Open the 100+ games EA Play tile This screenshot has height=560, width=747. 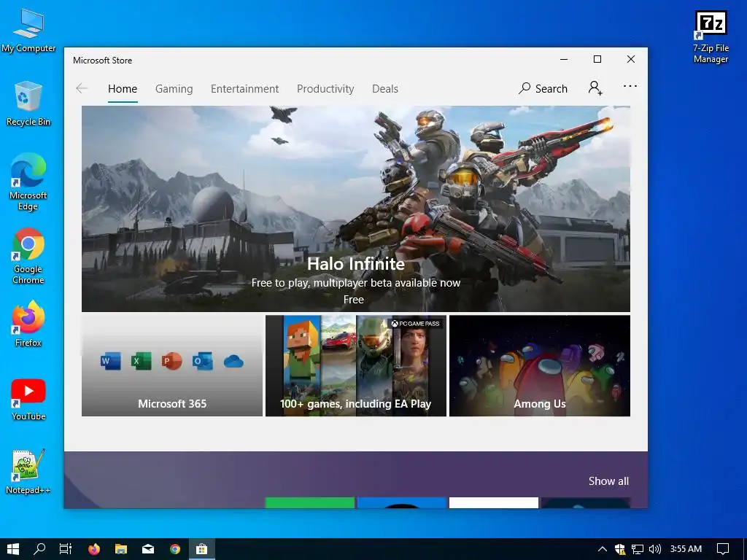(x=356, y=365)
